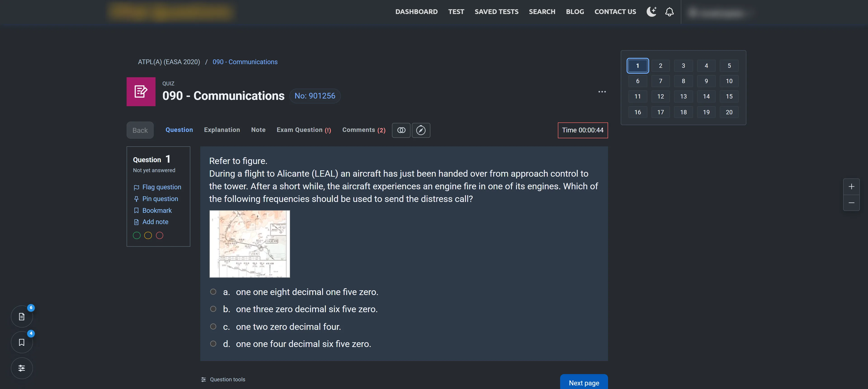Switch to the Explanation tab
Viewport: 868px width, 389px height.
tap(222, 130)
